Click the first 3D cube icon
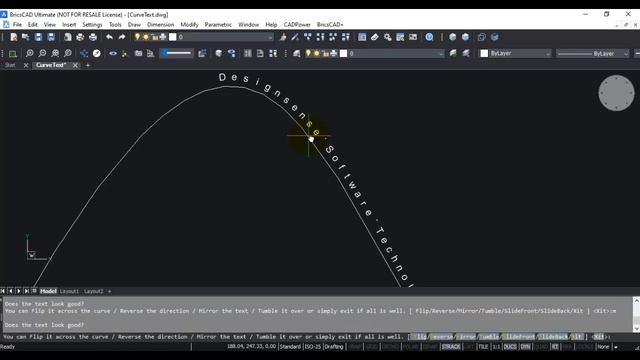Viewport: 640px width, 360px height. tap(452, 37)
